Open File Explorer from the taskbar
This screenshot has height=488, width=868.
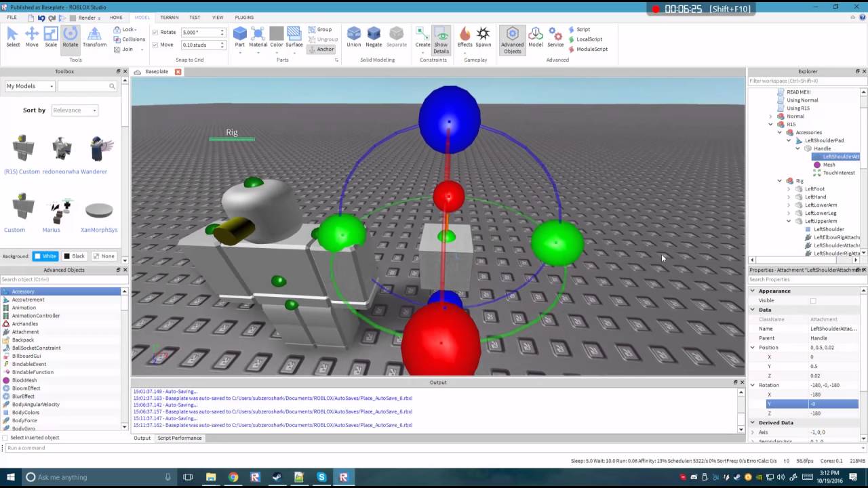[x=211, y=477]
